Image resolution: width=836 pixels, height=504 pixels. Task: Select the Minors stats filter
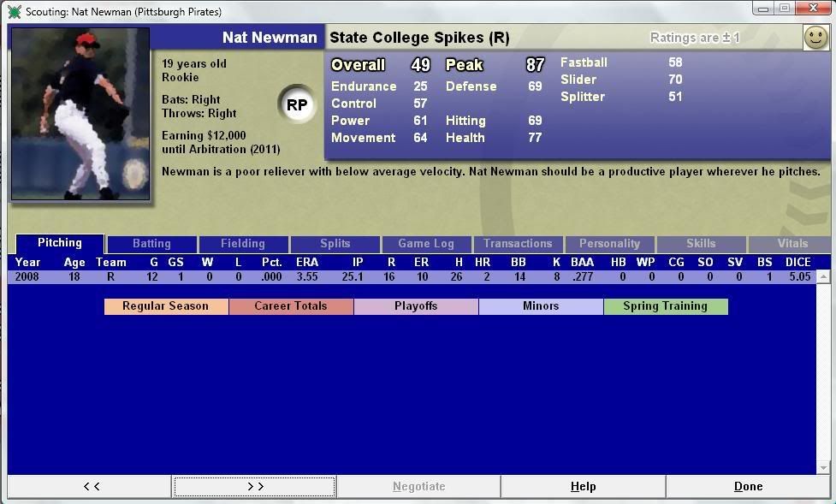tap(541, 306)
